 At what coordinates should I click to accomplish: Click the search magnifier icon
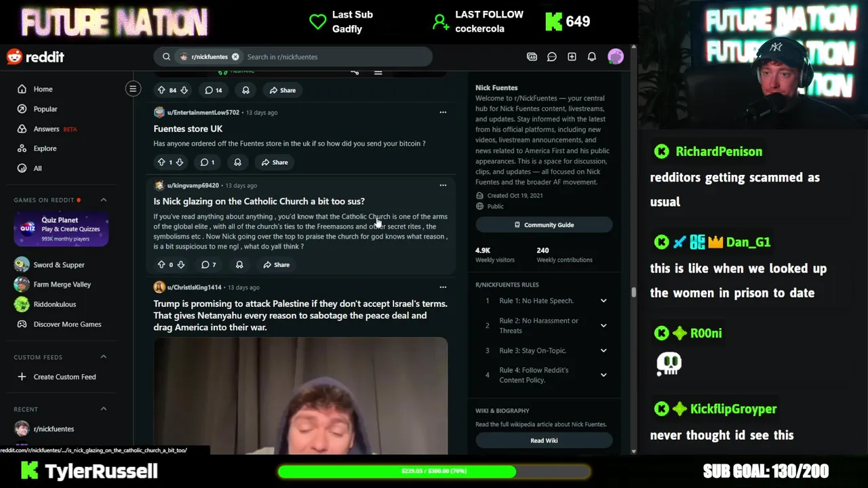[166, 57]
